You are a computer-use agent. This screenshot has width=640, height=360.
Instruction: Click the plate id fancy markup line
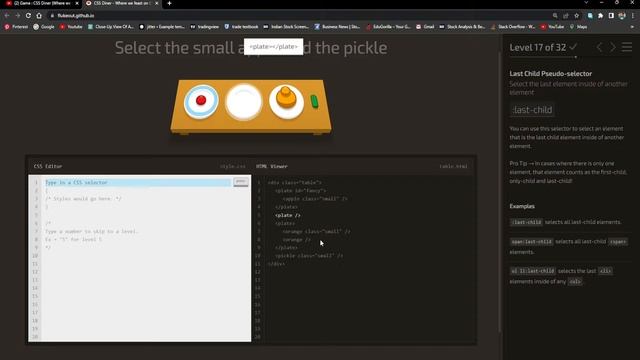(300, 191)
